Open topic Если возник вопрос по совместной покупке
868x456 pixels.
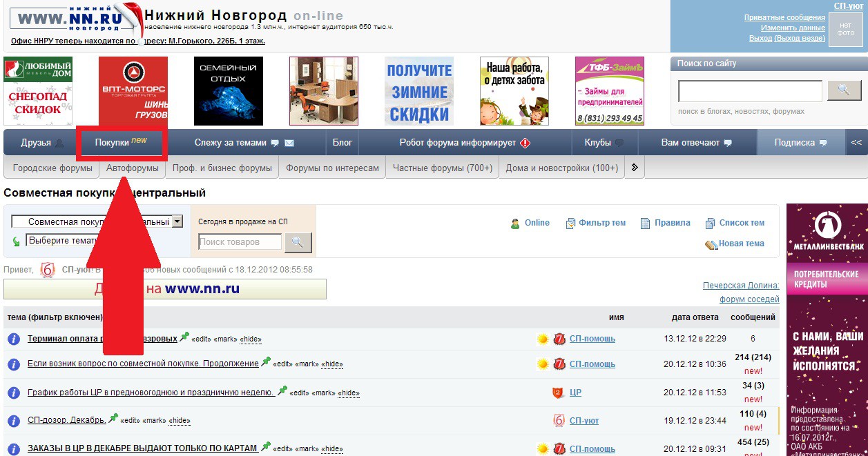pyautogui.click(x=143, y=364)
